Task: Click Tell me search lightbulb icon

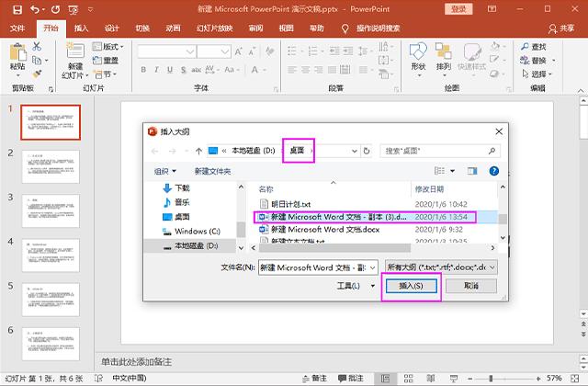Action: click(345, 28)
